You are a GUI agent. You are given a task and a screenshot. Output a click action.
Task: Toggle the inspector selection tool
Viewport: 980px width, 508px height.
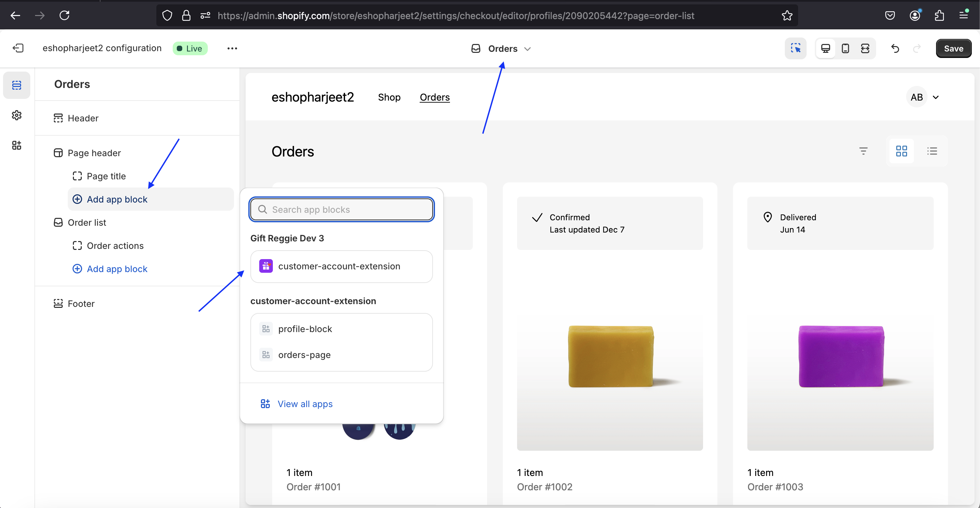coord(795,48)
